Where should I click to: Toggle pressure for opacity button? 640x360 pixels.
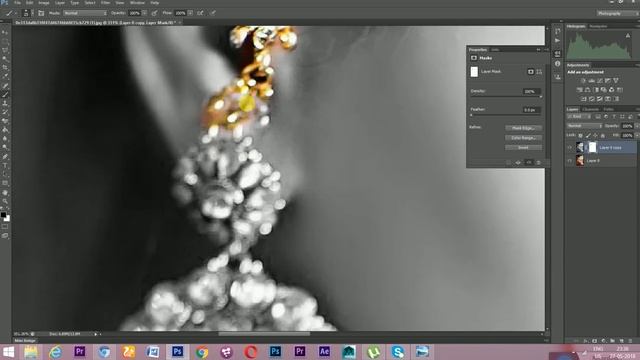pos(154,13)
